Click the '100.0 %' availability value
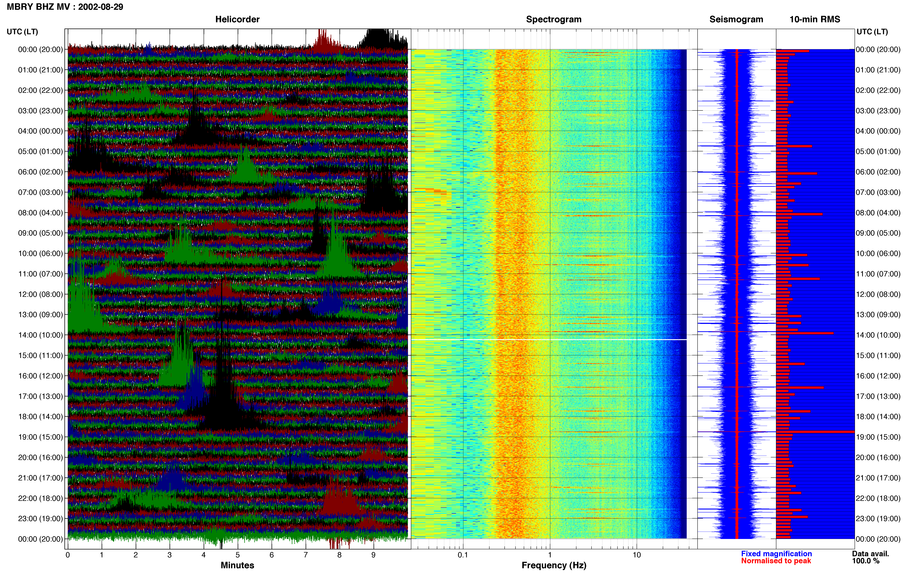 point(865,561)
